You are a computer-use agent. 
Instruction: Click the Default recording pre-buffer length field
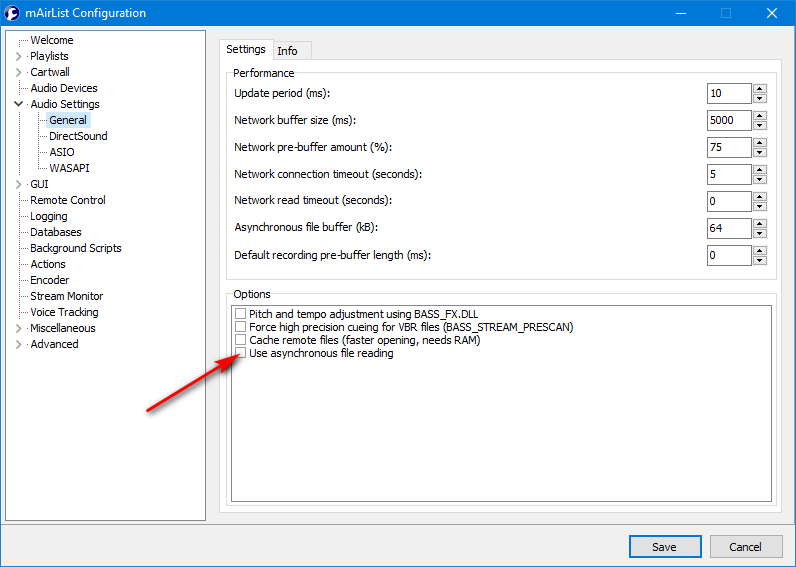tap(729, 255)
